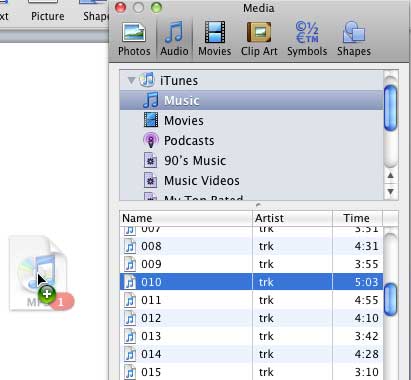
Task: Switch to the Shapes tab
Action: [x=354, y=38]
